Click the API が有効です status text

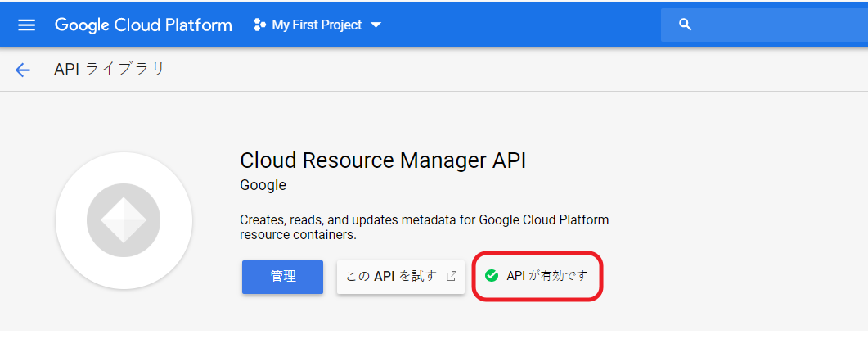click(x=546, y=276)
